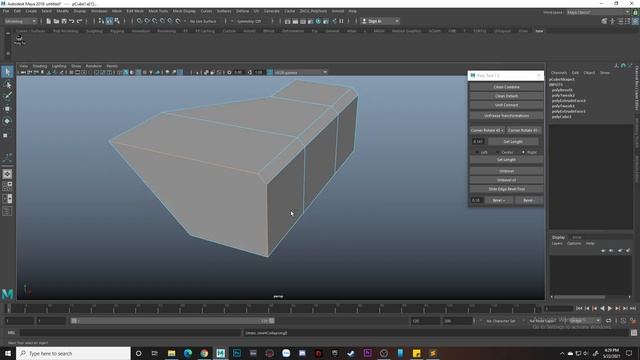
Task: Activate the Lasso select tool
Action: click(7, 85)
